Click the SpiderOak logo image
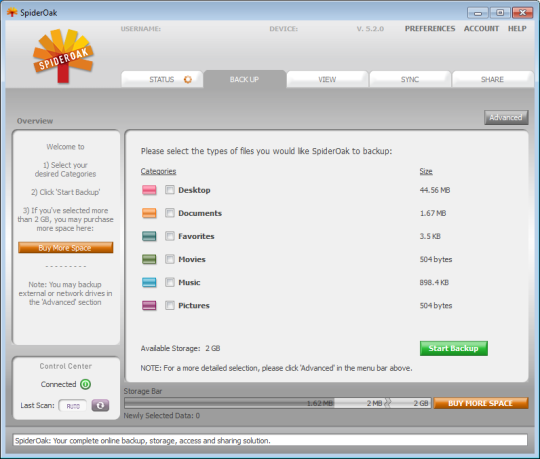Screen dimensions: 540x459 pos(63,56)
